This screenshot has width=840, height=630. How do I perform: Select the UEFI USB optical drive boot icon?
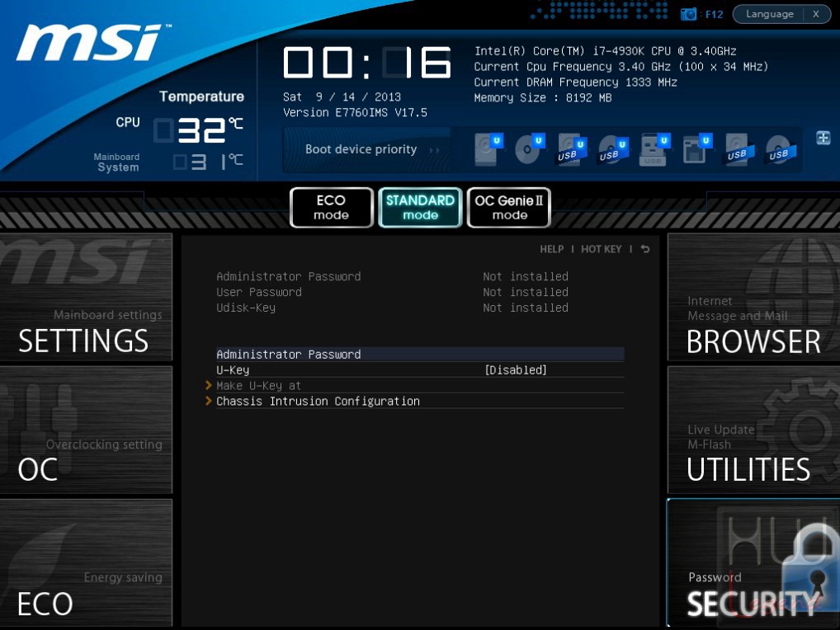click(x=613, y=149)
